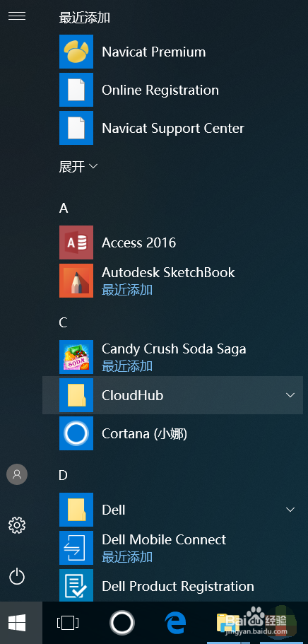Image resolution: width=308 pixels, height=644 pixels.
Task: Select Cortana (小娜) text label
Action: [144, 434]
